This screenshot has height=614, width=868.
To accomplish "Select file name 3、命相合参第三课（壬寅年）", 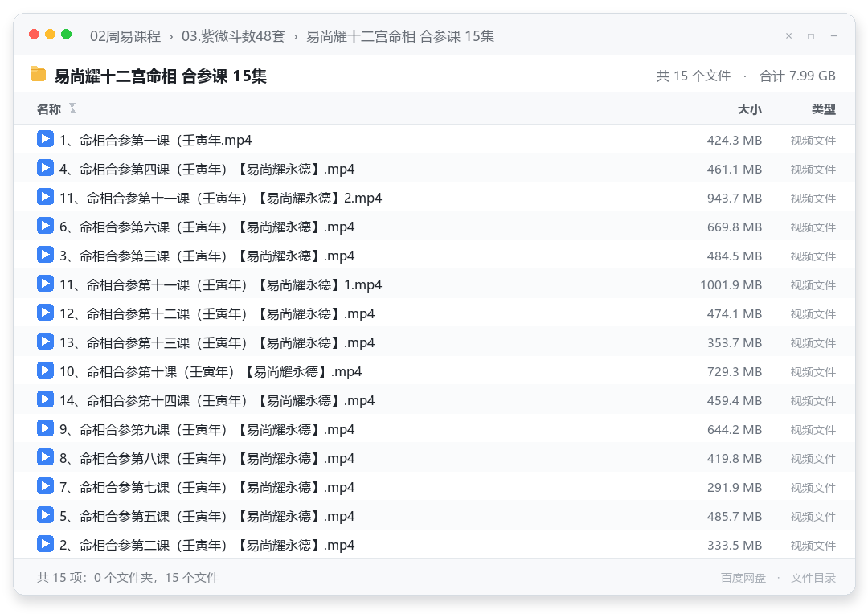I will 207,256.
